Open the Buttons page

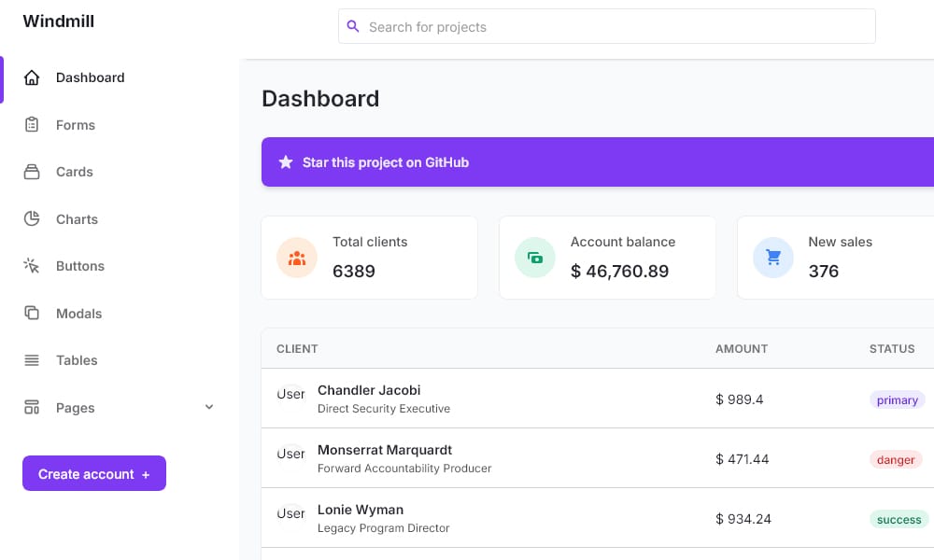pos(79,266)
